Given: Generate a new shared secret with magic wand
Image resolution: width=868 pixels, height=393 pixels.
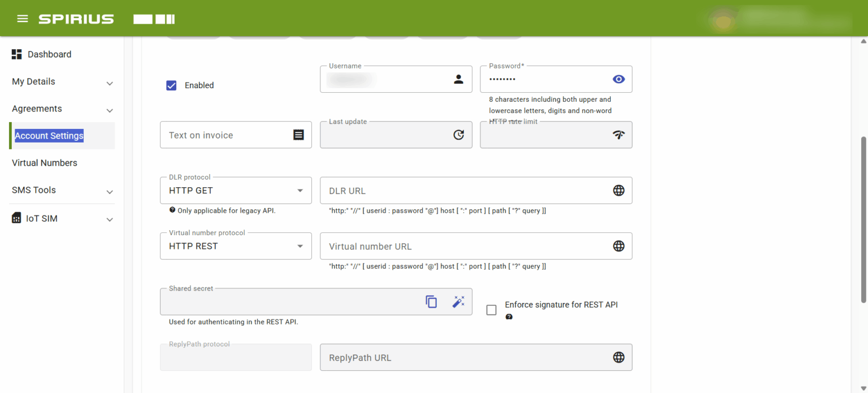Looking at the screenshot, I should point(458,302).
